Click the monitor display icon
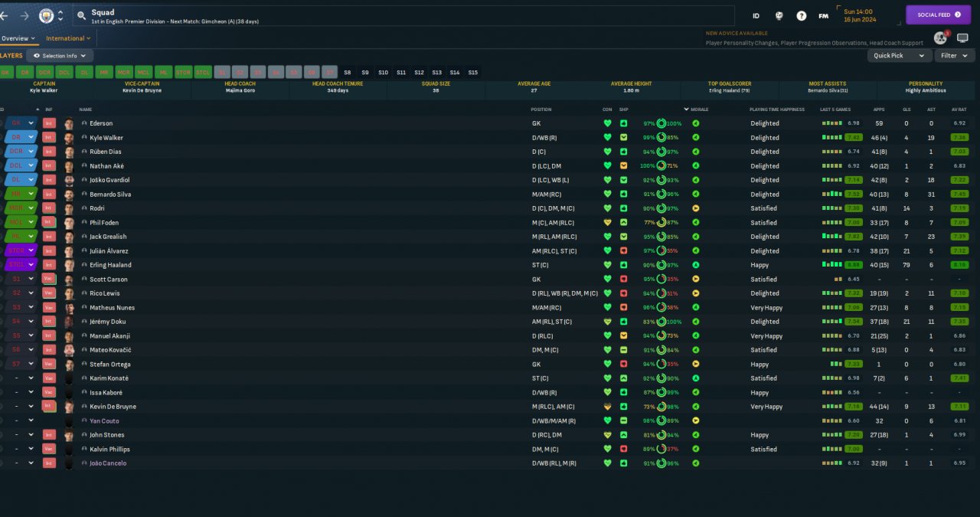This screenshot has width=980, height=517. pos(962,38)
